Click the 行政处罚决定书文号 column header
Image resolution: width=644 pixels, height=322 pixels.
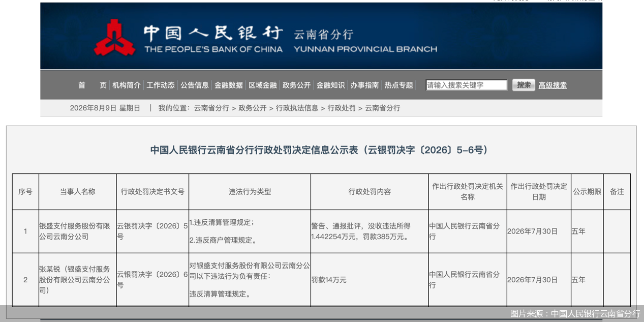pos(152,192)
